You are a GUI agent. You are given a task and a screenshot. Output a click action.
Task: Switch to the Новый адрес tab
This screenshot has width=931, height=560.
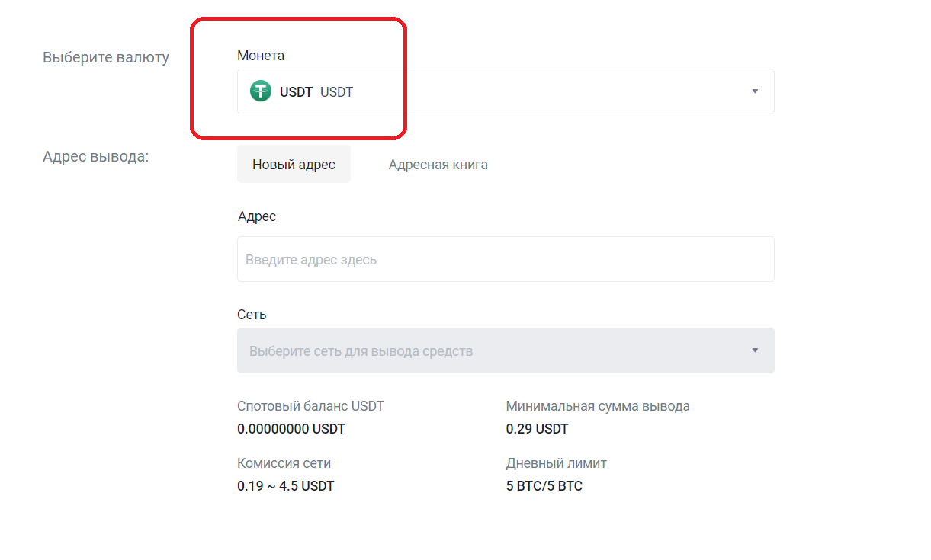click(x=294, y=165)
